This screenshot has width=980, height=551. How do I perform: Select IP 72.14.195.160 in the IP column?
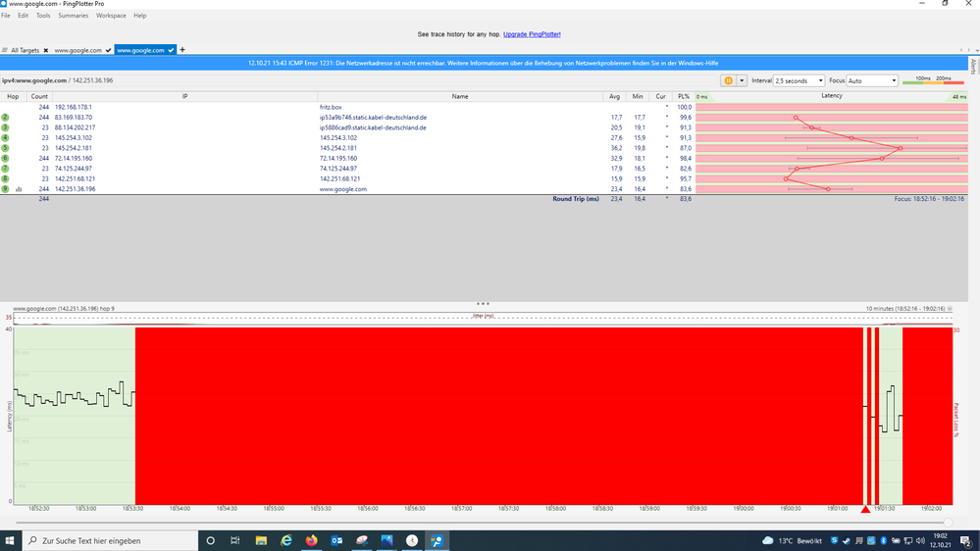coord(74,158)
